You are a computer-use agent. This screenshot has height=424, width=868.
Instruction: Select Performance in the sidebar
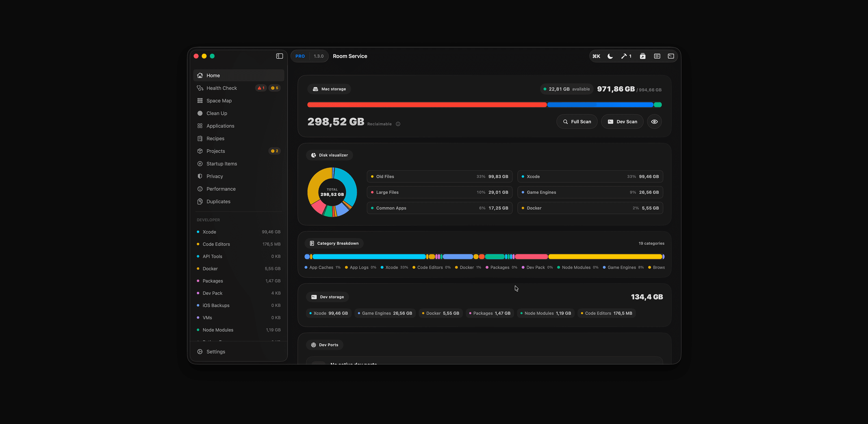[238, 189]
